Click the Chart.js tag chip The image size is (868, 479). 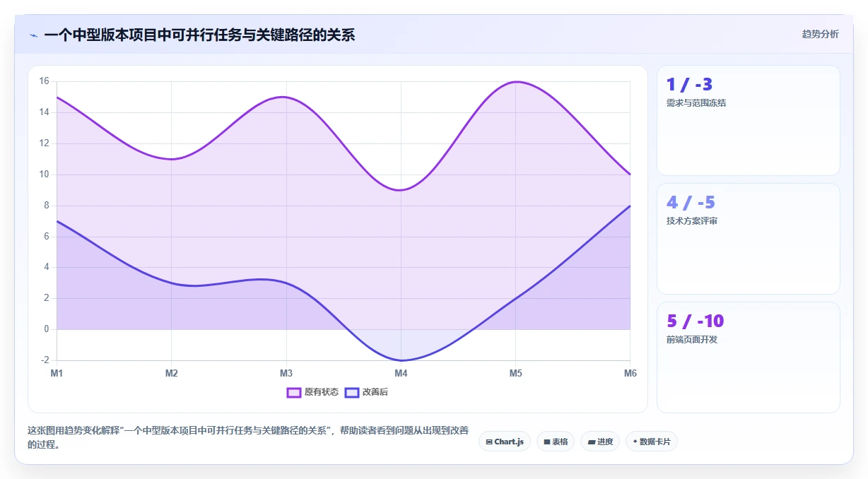505,442
